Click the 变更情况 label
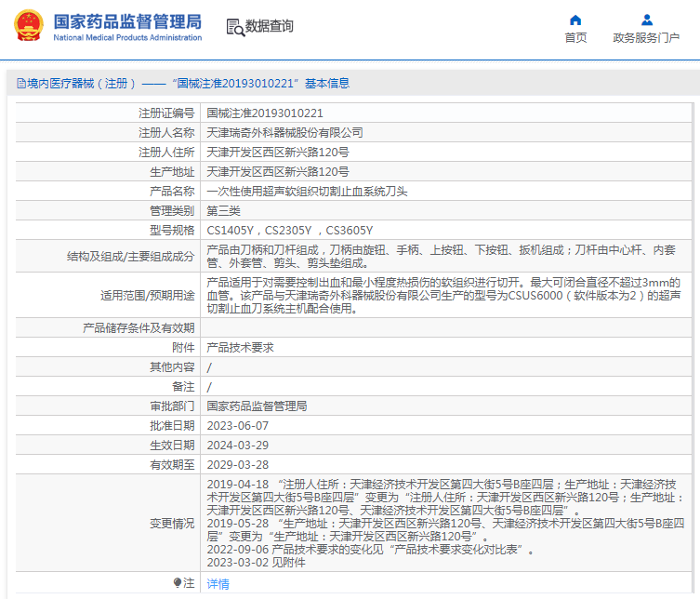700x599 pixels. (172, 523)
